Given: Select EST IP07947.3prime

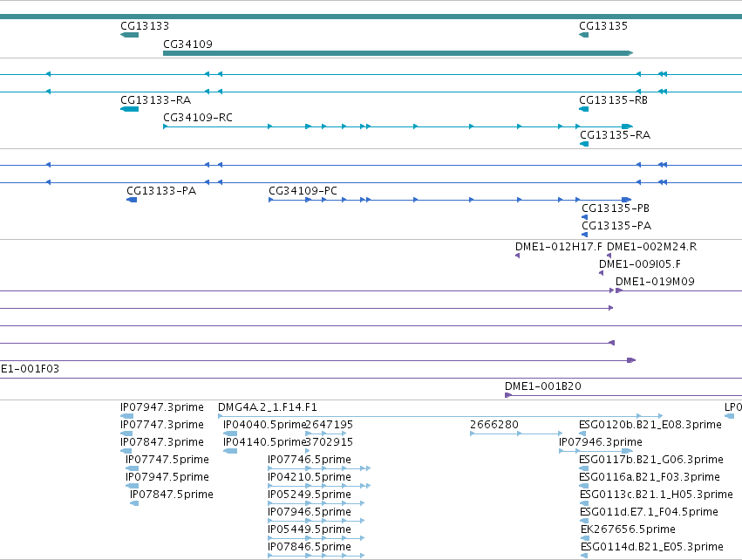Looking at the screenshot, I should point(162,407).
